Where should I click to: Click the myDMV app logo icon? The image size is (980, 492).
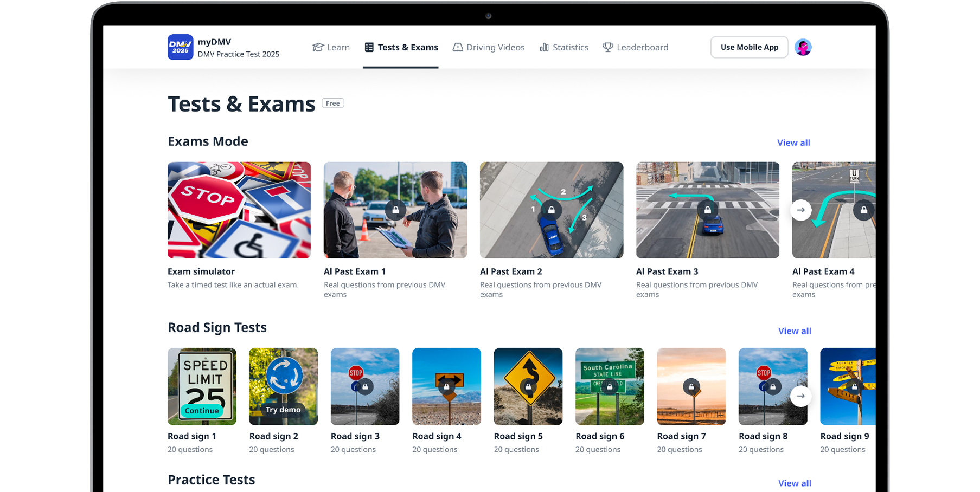[180, 47]
